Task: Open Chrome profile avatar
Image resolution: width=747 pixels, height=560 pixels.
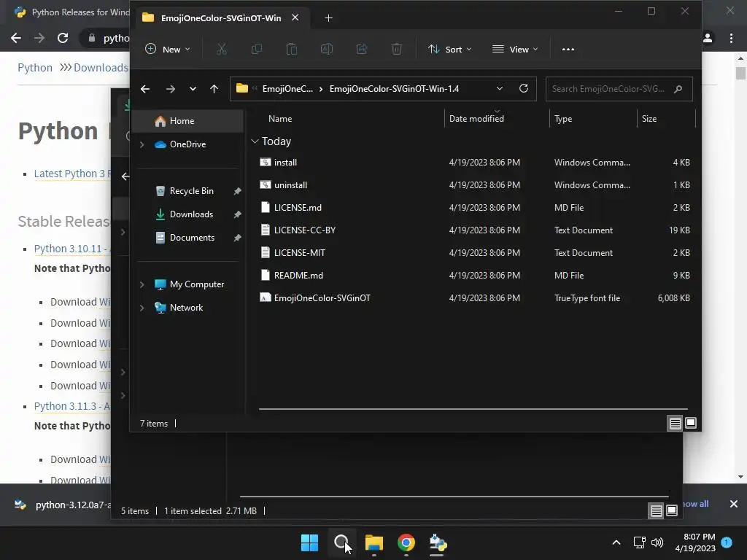Action: 708,38
